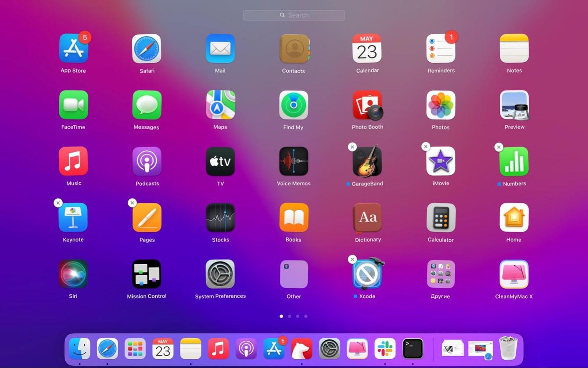
Task: Open the iMovie app
Action: click(441, 161)
